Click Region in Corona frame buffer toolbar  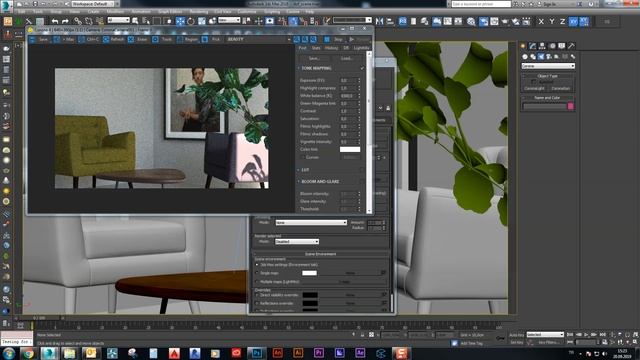(187, 39)
